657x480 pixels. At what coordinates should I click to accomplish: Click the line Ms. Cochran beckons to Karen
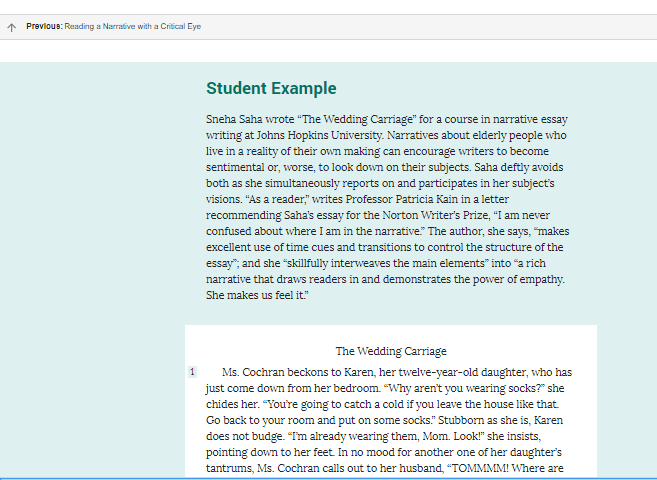click(397, 372)
